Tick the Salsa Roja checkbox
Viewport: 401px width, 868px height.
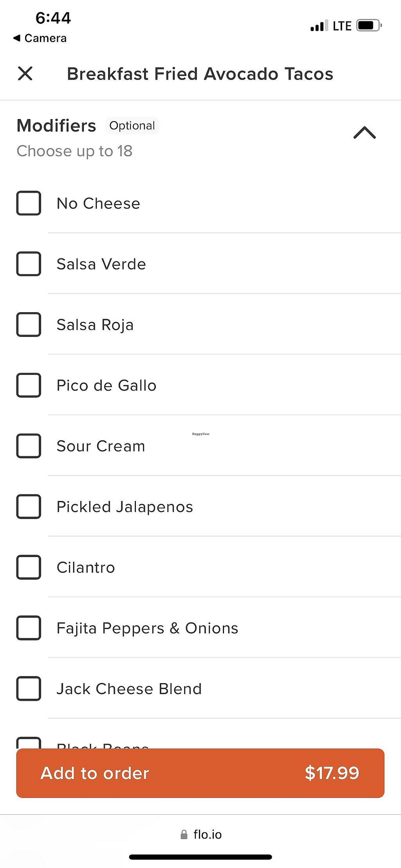click(x=29, y=325)
